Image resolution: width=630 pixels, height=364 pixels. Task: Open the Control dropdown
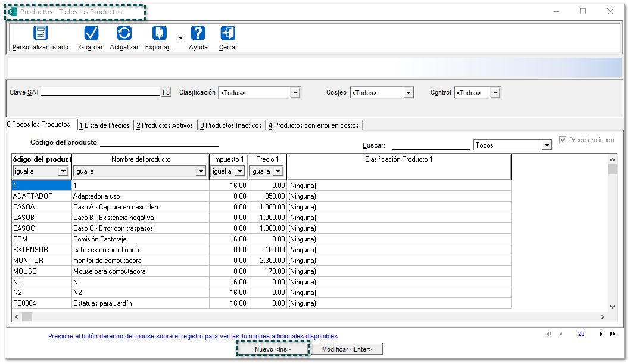pyautogui.click(x=495, y=93)
